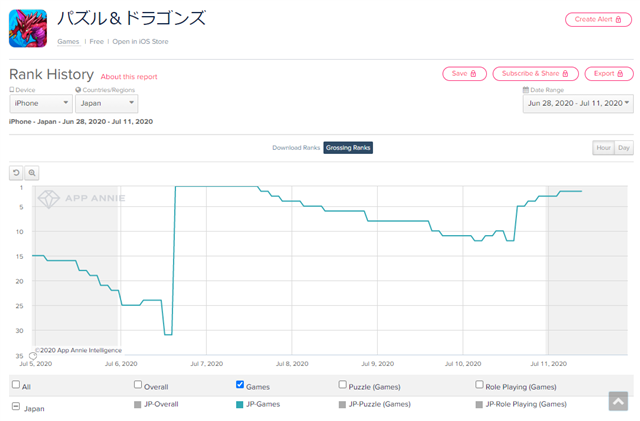The width and height of the screenshot is (640, 421).
Task: Click the chart zoom-in magnifier icon
Action: [32, 173]
